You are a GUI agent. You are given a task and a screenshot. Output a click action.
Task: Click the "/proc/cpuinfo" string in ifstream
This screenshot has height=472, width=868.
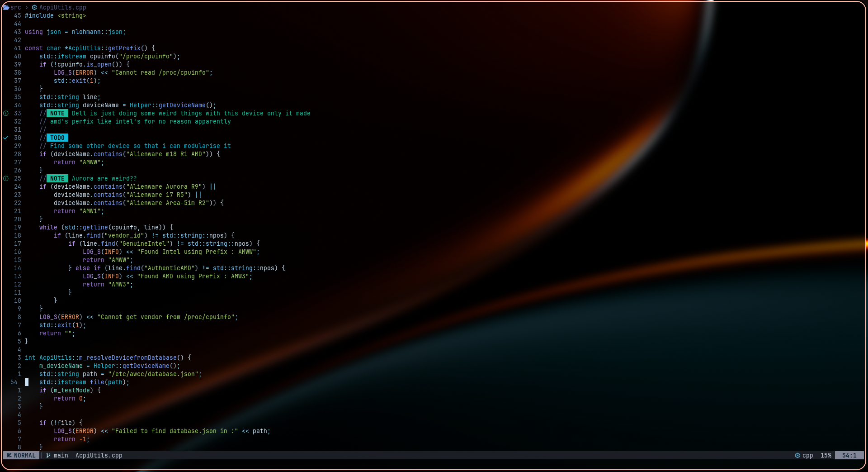(146, 57)
